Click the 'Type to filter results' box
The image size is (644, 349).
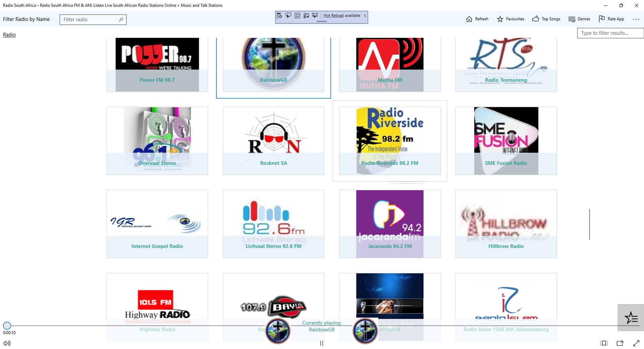click(x=610, y=33)
